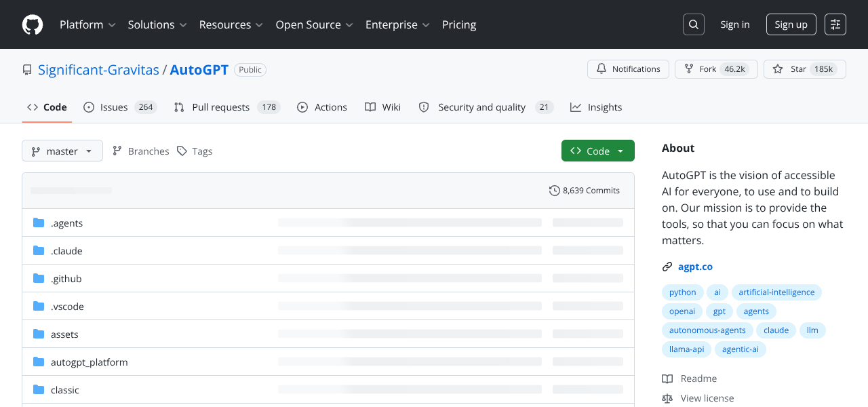868x407 pixels.
Task: Click the repository book icon beside Significant-Gravitas
Action: point(27,70)
